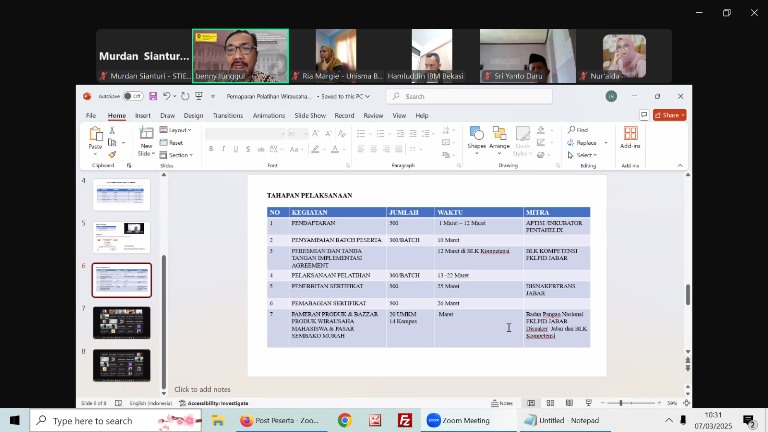Image resolution: width=768 pixels, height=432 pixels.
Task: Click the zoom slider in status bar
Action: (x=621, y=403)
